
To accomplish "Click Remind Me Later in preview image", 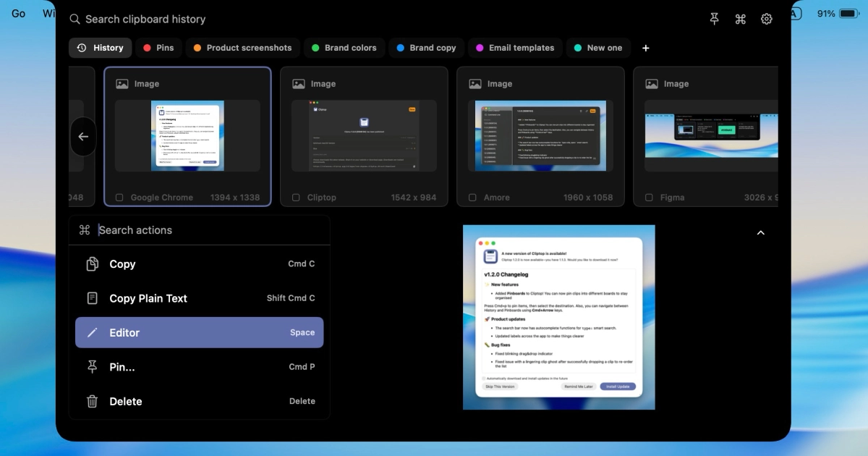I will click(579, 387).
